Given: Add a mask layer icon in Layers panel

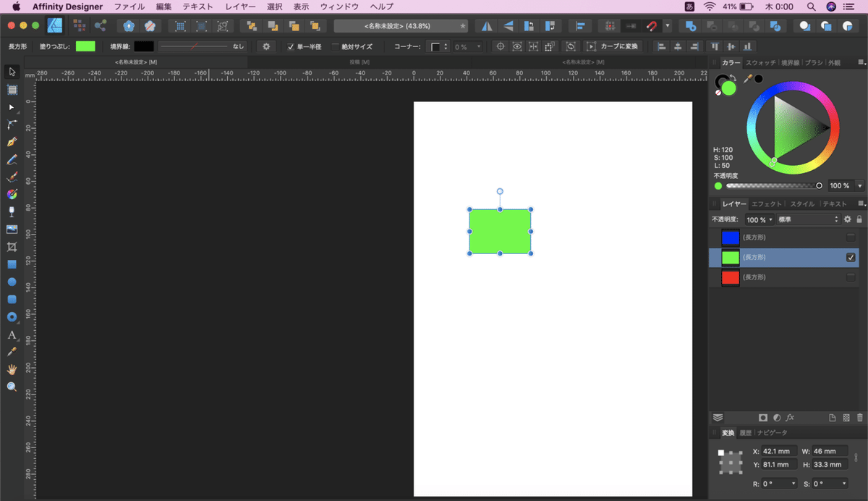Looking at the screenshot, I should coord(762,418).
